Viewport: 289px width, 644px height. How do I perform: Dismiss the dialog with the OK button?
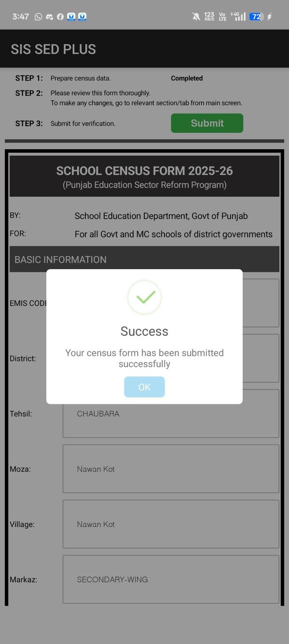[144, 386]
